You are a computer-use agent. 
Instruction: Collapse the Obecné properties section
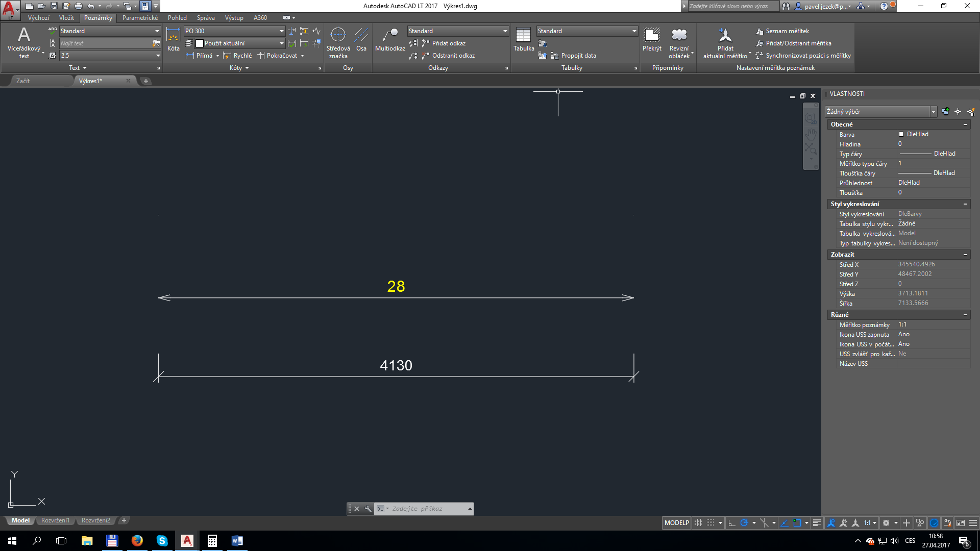pos(965,124)
